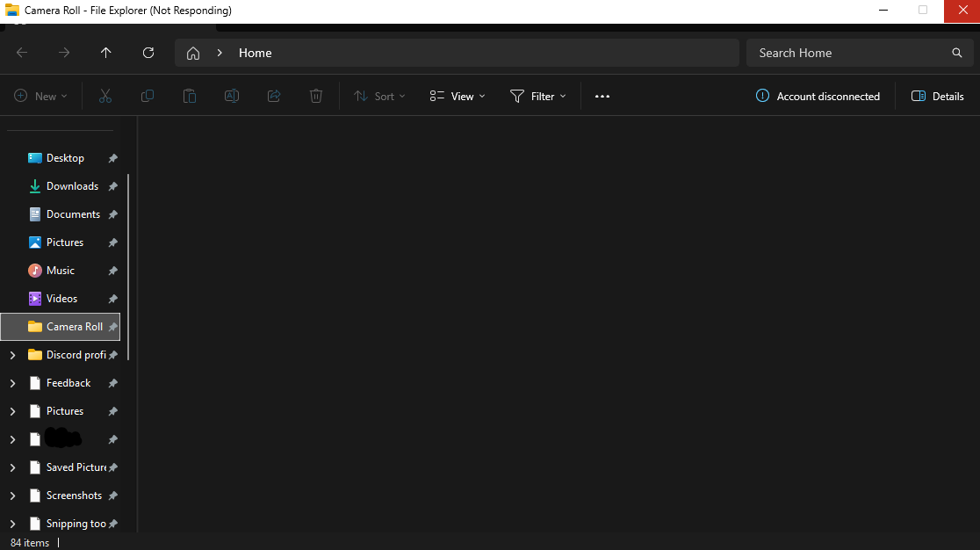
Task: Go up one folder level
Action: 105,53
